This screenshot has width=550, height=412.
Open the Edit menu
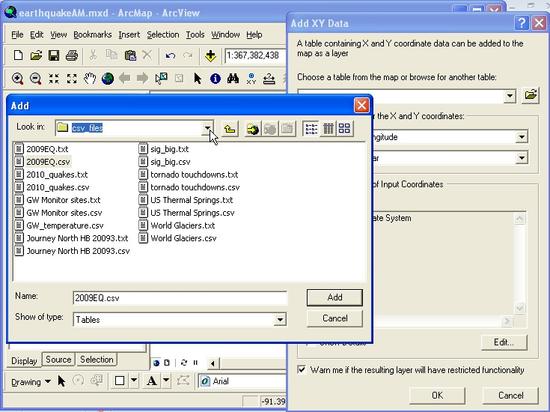pos(36,35)
